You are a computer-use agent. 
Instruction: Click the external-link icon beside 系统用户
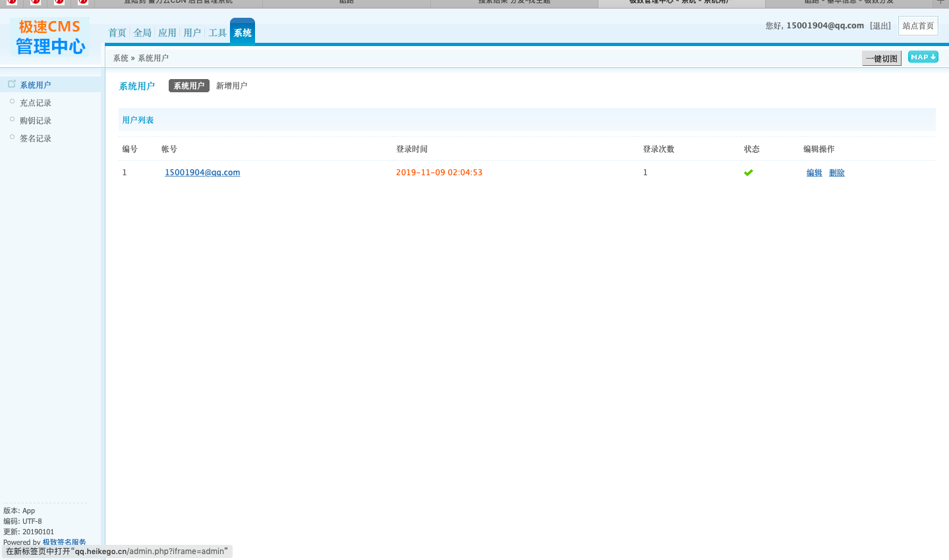coord(12,84)
